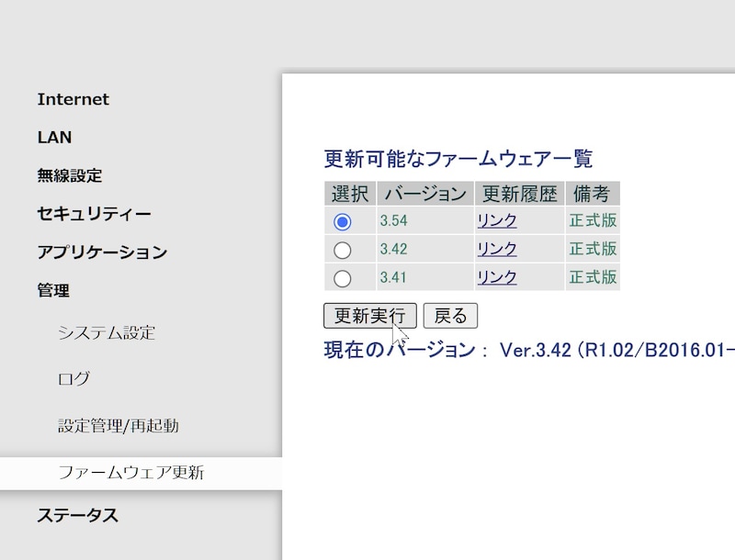Image resolution: width=735 pixels, height=560 pixels.
Task: Open システム設定 under 管理
Action: pos(106,332)
